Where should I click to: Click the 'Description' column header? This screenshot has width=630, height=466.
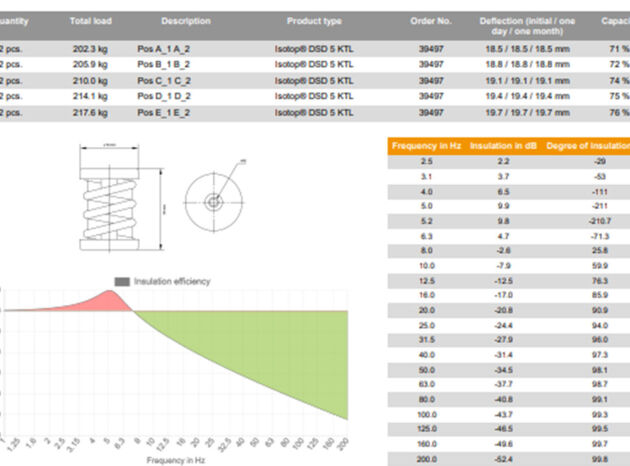[186, 21]
